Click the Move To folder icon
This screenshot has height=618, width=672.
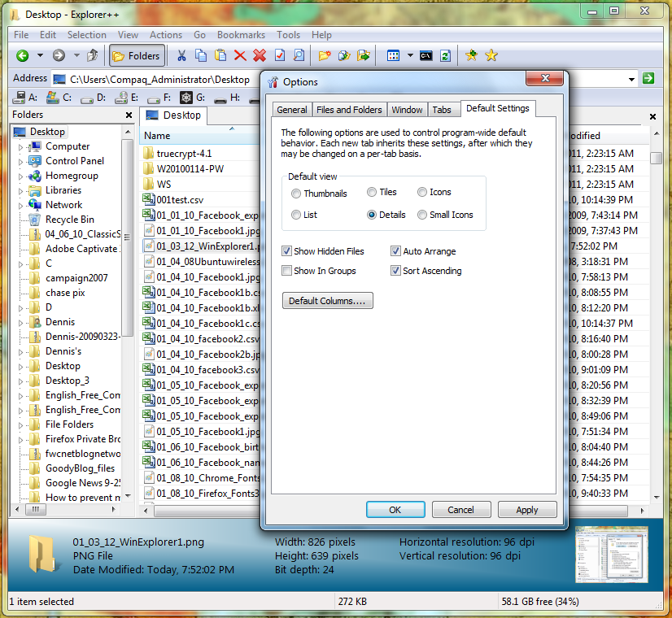coord(364,55)
